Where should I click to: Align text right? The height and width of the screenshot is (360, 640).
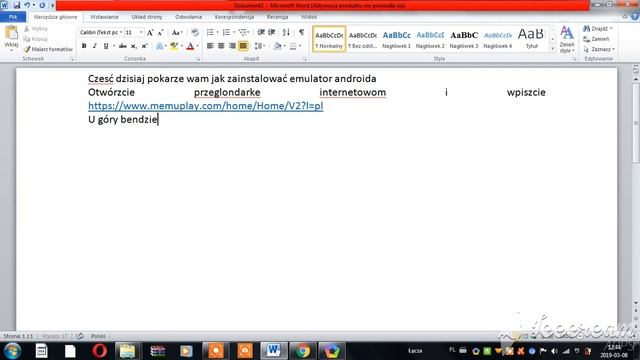[232, 46]
